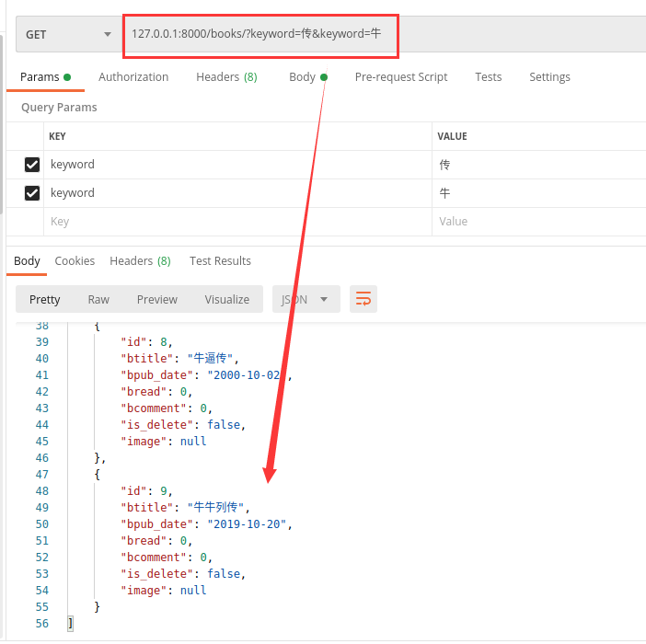646x644 pixels.
Task: Open the request Body tab
Action: pos(307,77)
